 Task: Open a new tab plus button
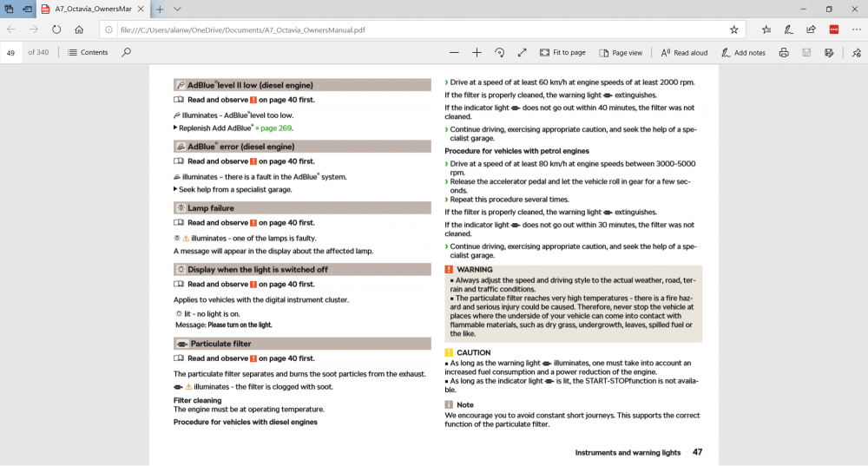pyautogui.click(x=160, y=9)
